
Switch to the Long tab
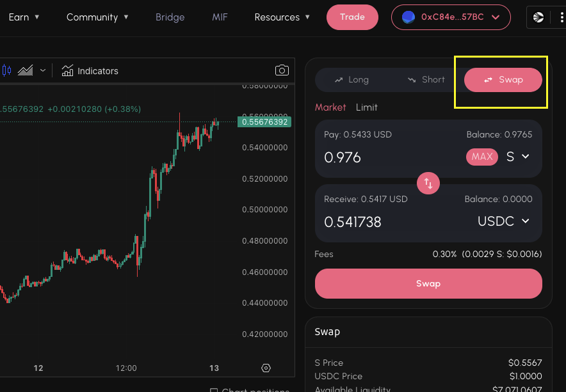(352, 80)
